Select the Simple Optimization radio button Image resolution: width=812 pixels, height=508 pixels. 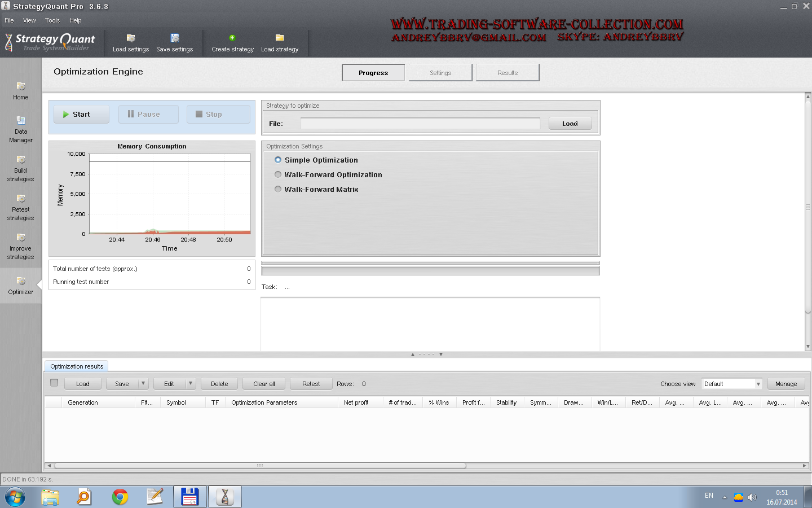278,160
